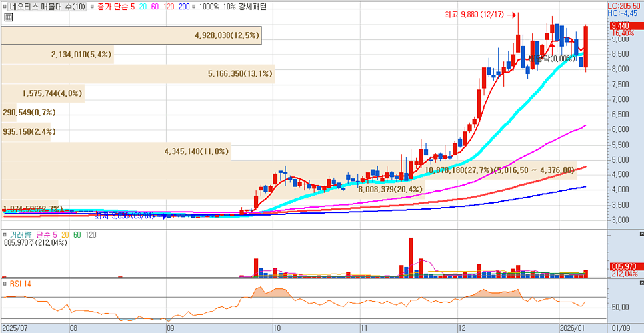The image size is (644, 333).
Task: Click the 08 month axis label
Action: click(73, 328)
